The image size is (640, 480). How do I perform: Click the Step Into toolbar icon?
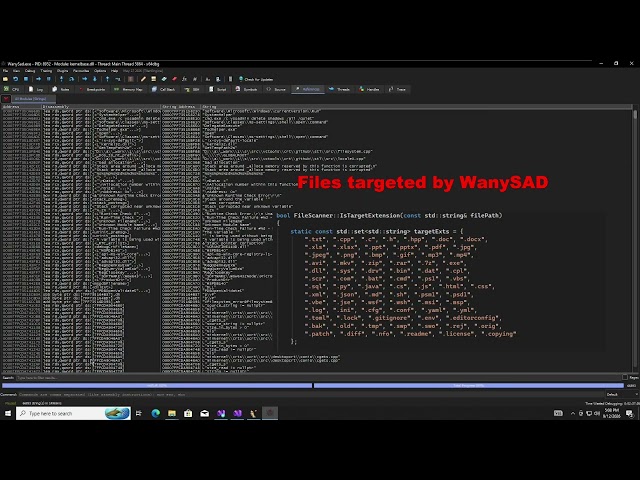61,79
